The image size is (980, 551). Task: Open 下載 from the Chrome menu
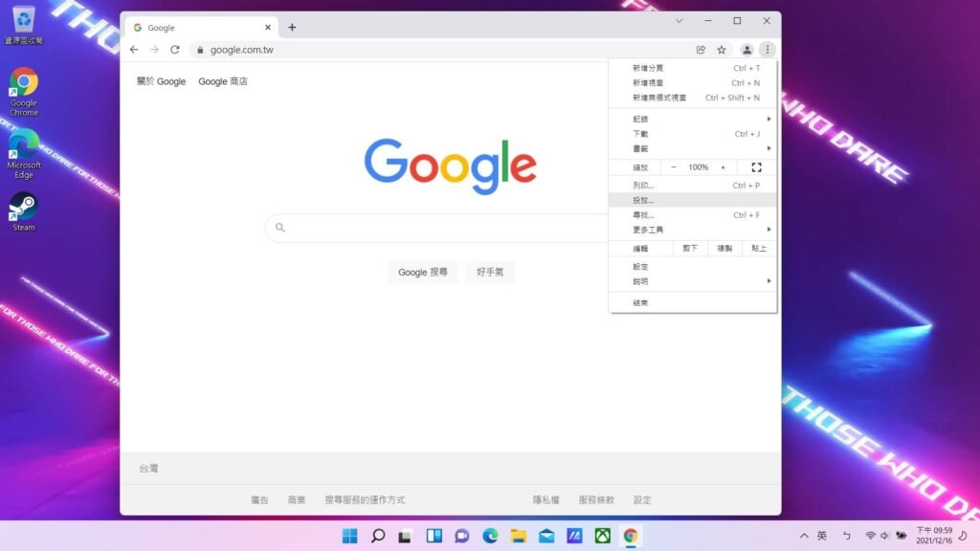693,134
